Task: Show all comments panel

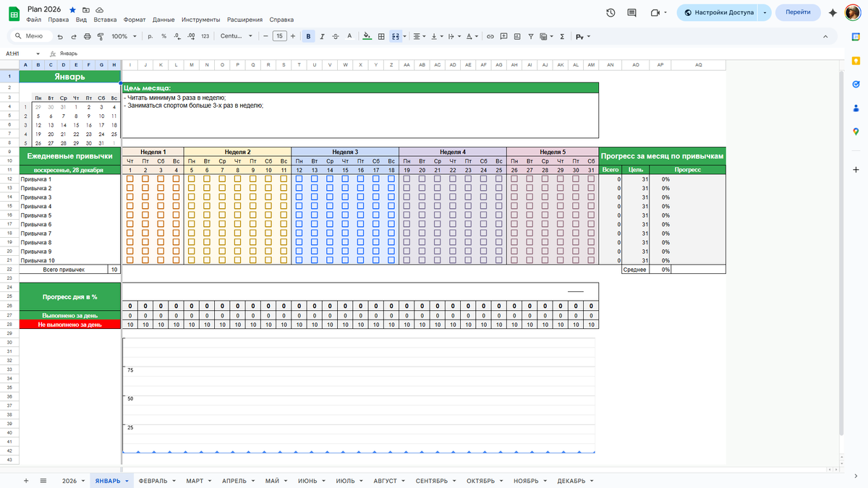Action: point(631,12)
